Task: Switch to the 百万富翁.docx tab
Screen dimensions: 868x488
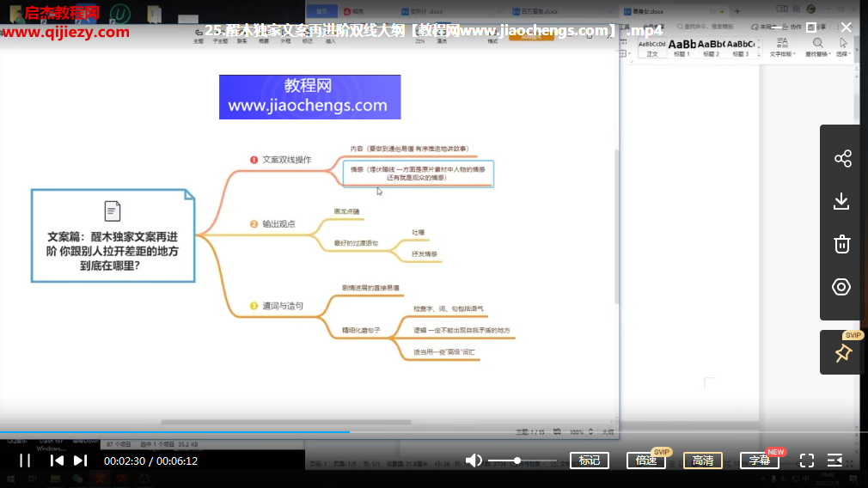Action: (x=535, y=11)
